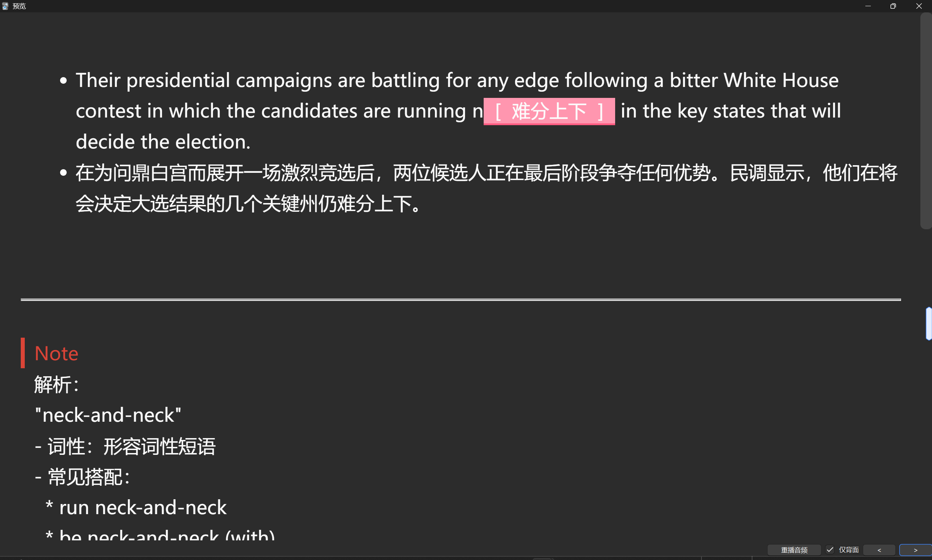The width and height of the screenshot is (932, 560).
Task: Click the red vertical bar beside Note
Action: tap(23, 353)
